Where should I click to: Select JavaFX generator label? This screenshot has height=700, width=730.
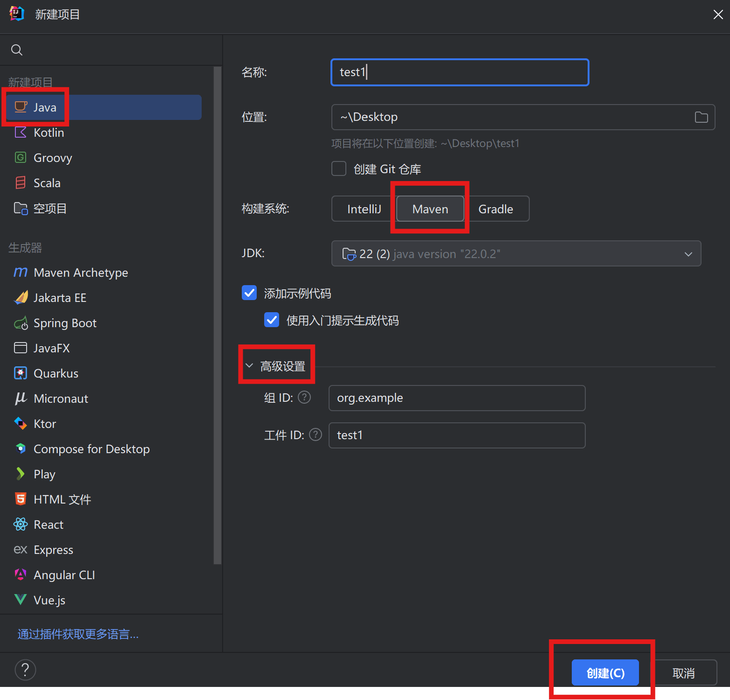tap(51, 348)
